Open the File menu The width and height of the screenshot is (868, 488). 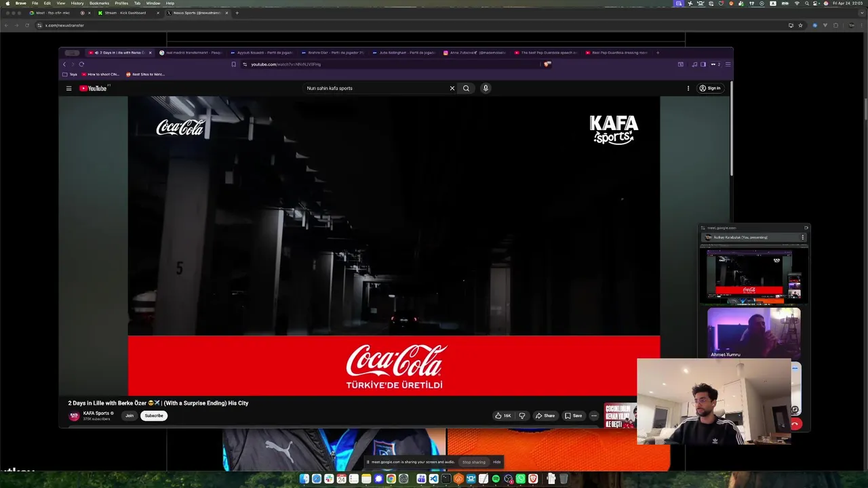(35, 3)
